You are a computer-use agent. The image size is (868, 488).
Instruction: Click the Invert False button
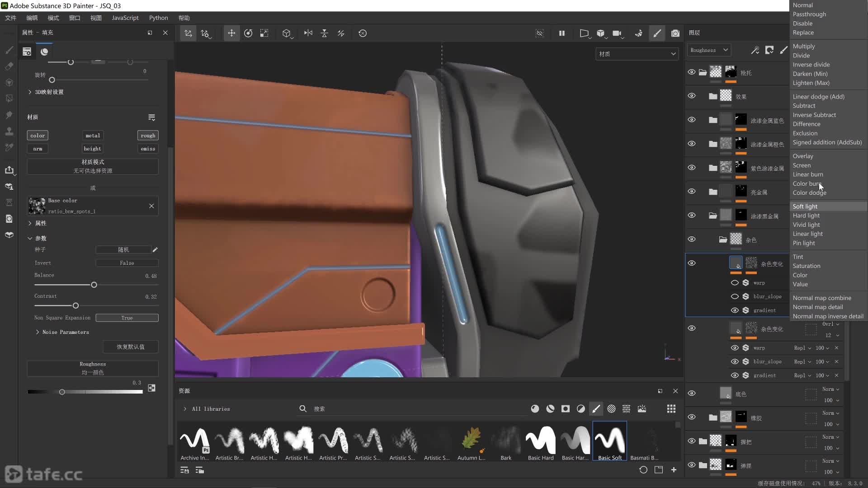[x=127, y=263]
